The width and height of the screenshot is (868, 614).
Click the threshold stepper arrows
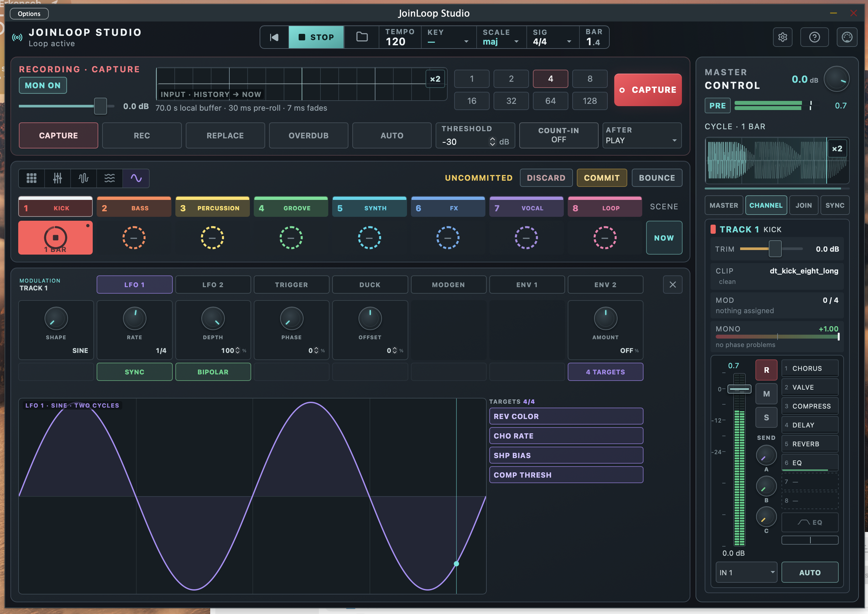tap(492, 142)
